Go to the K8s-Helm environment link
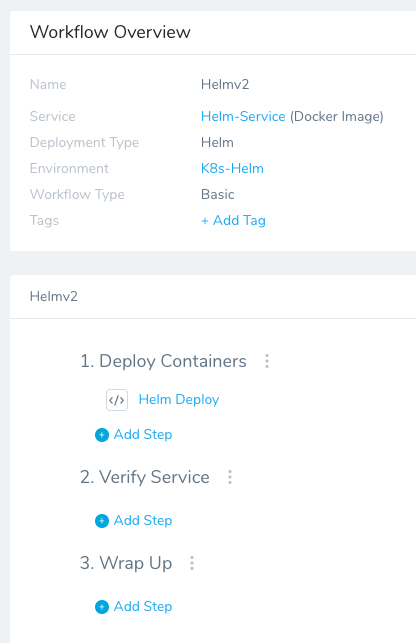The height and width of the screenshot is (643, 416). pyautogui.click(x=232, y=169)
